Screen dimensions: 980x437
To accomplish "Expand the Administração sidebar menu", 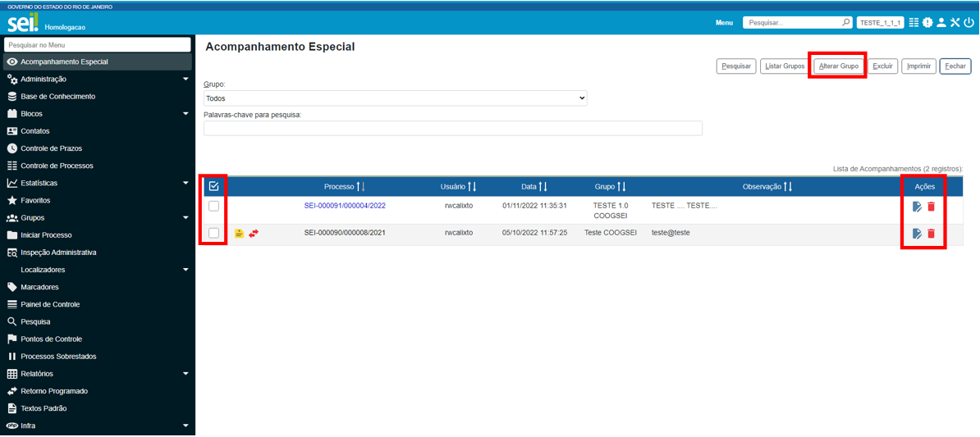I will [98, 80].
